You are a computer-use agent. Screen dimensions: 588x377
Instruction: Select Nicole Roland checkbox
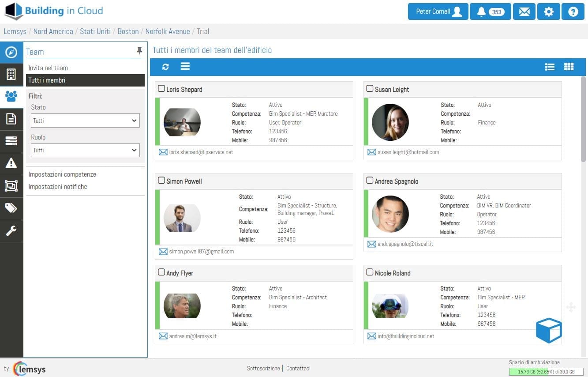(x=370, y=272)
